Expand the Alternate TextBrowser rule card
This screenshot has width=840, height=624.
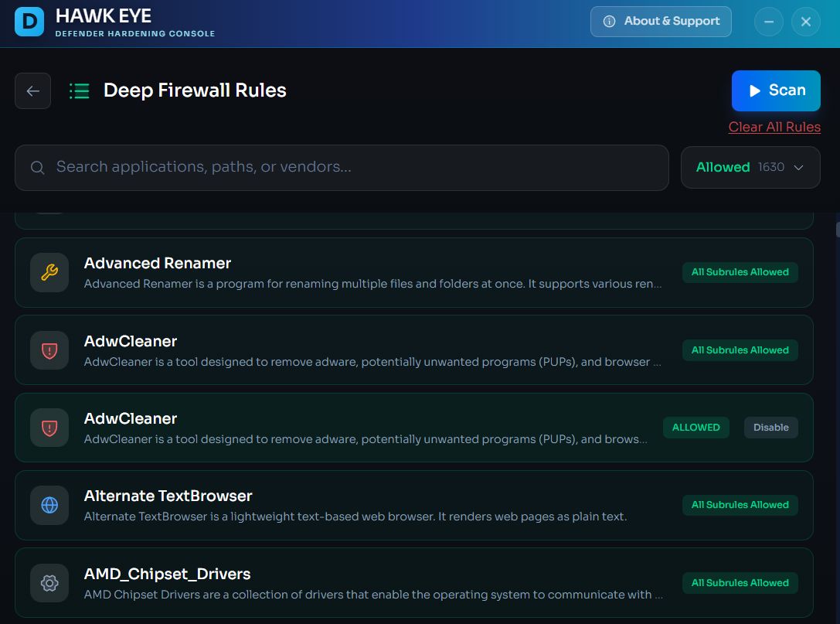tap(413, 505)
